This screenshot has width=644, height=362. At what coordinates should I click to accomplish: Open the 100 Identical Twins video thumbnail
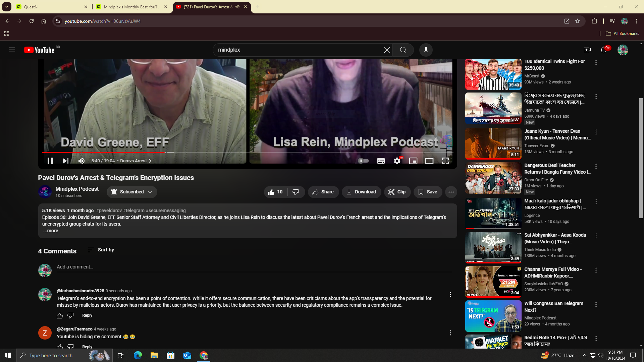click(493, 74)
